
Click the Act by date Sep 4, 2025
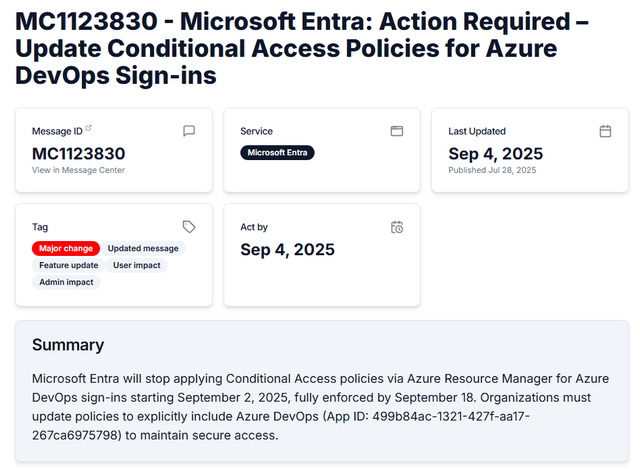(x=287, y=249)
